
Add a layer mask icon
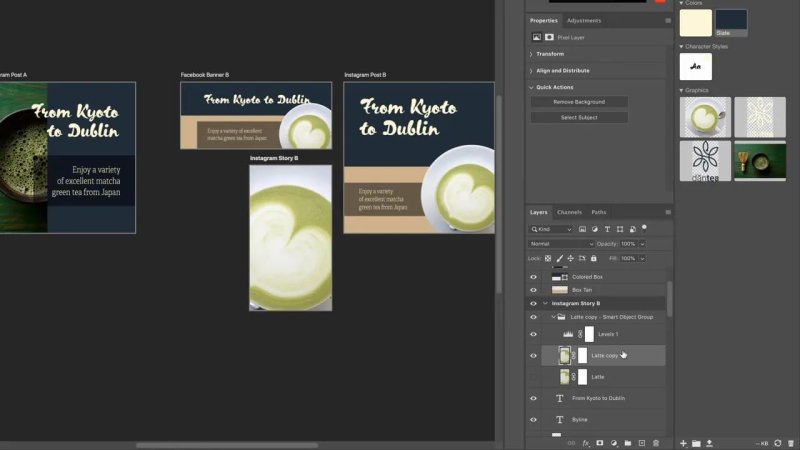pos(600,443)
